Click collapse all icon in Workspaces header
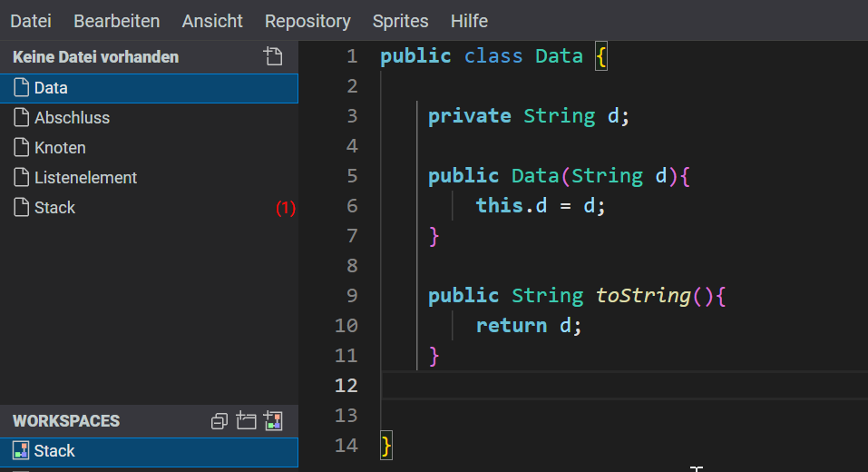This screenshot has width=868, height=472. pyautogui.click(x=219, y=421)
